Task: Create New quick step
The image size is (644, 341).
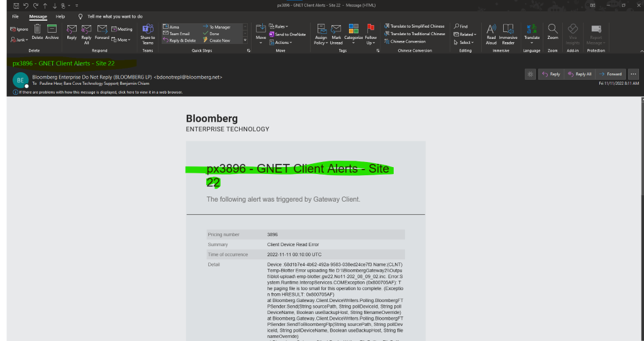Action: (x=216, y=41)
